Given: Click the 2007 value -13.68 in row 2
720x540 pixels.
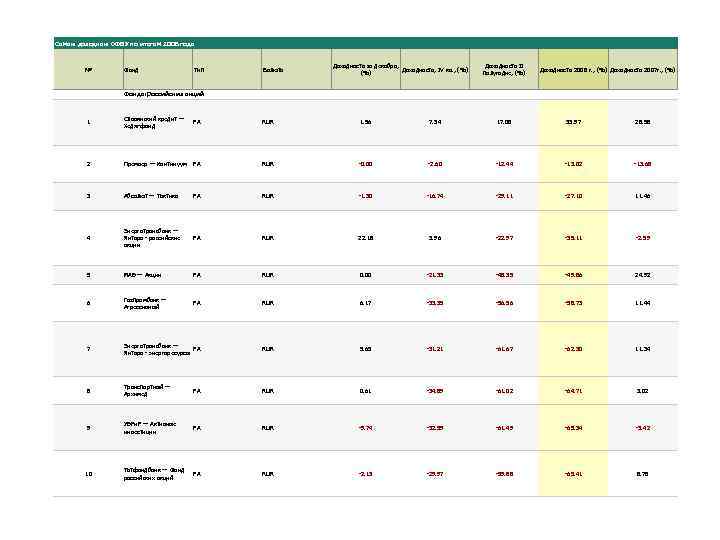Looking at the screenshot, I should tap(642, 164).
